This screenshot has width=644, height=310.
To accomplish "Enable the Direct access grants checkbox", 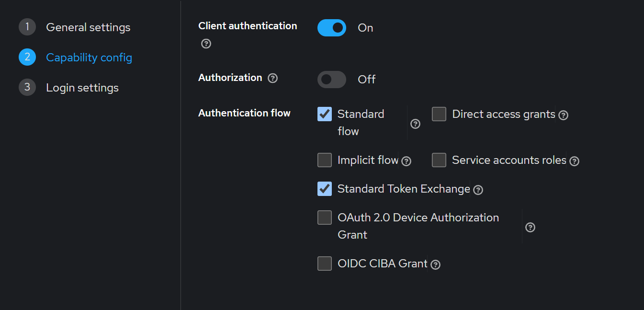I will pyautogui.click(x=439, y=114).
